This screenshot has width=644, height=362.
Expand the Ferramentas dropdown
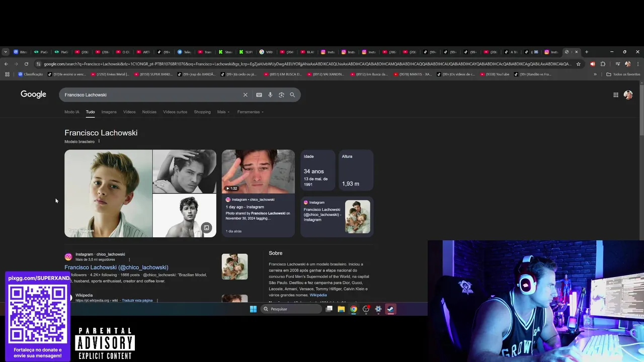pos(251,112)
